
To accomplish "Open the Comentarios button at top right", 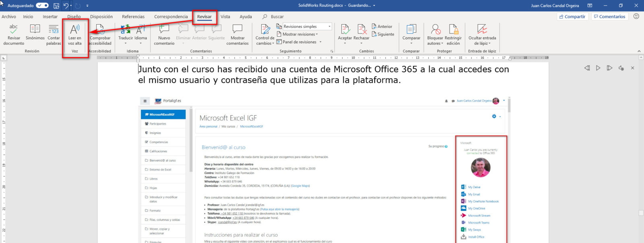I will (609, 17).
